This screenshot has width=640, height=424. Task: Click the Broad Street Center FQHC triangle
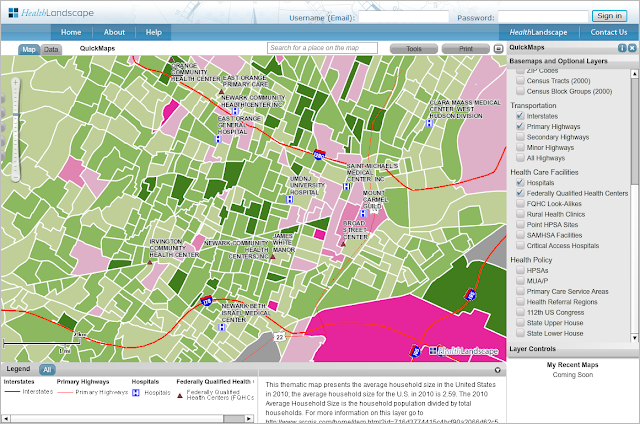pyautogui.click(x=343, y=244)
